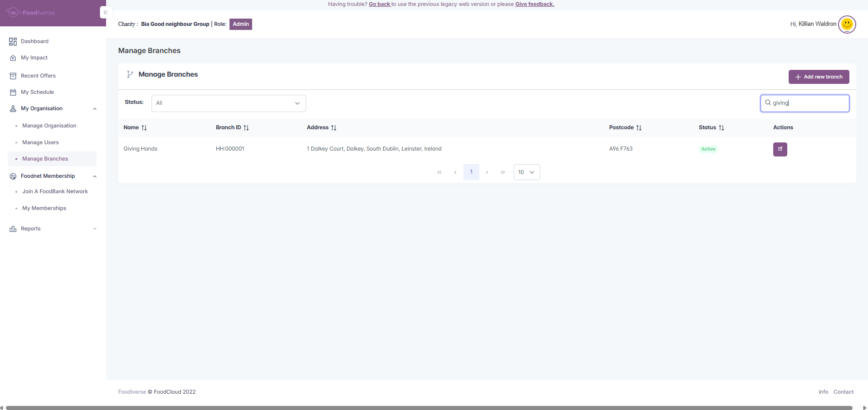Sort by Status column arrows
868x410 pixels.
click(x=721, y=128)
